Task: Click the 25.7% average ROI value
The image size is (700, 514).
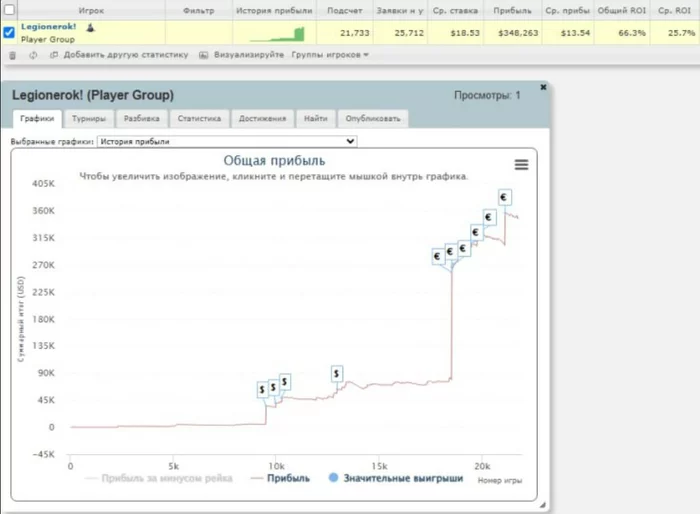Action: coord(681,33)
